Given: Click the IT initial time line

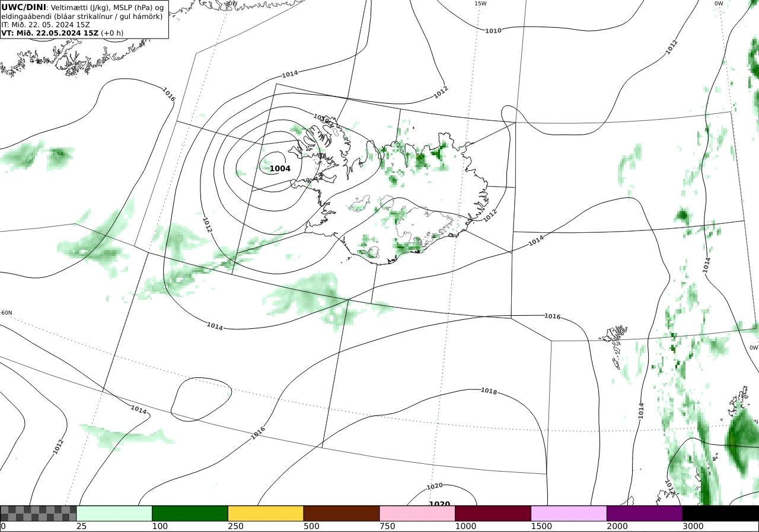Looking at the screenshot, I should [46, 25].
